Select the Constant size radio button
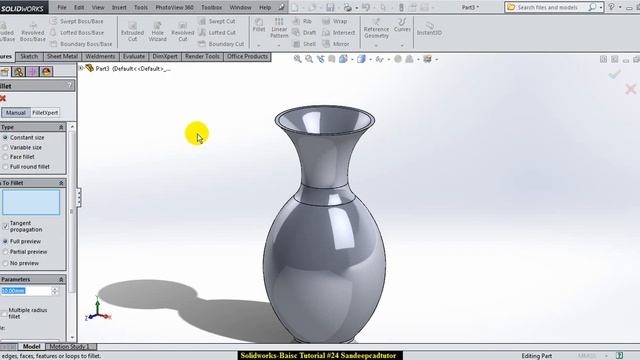The image size is (640, 360). [x=6, y=138]
